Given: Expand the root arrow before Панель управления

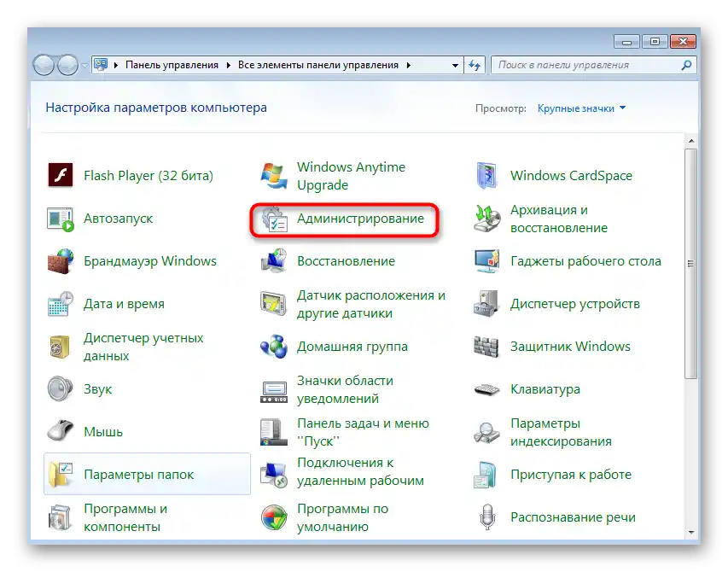Looking at the screenshot, I should click(x=116, y=66).
